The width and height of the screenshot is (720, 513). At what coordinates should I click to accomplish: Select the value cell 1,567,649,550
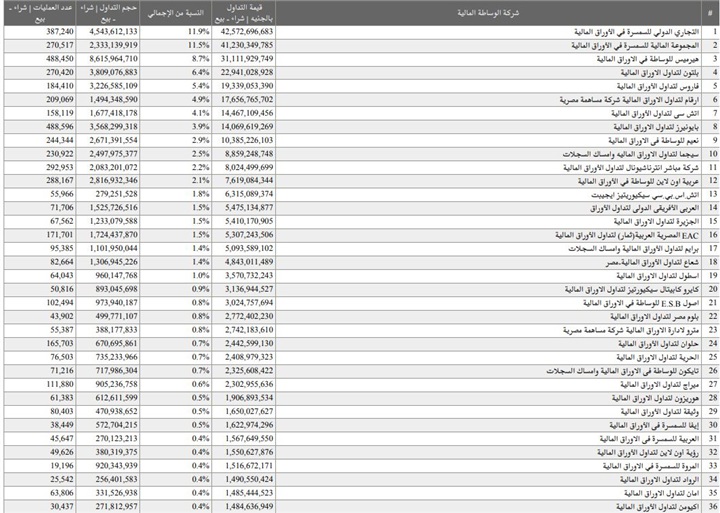pos(243,438)
